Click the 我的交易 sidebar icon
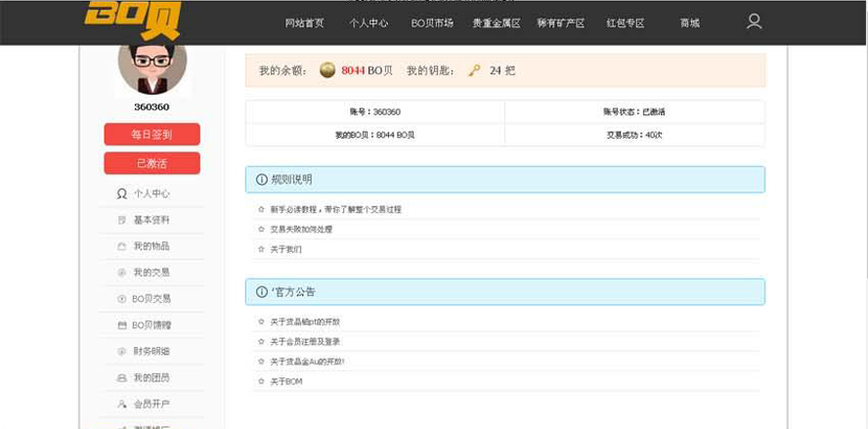The width and height of the screenshot is (868, 429). [x=122, y=273]
